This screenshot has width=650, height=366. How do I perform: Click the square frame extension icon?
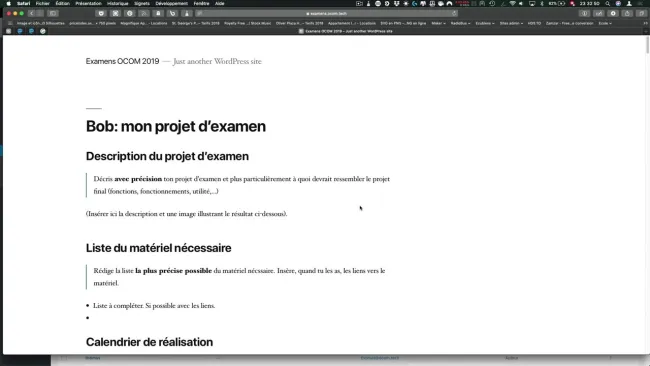pos(116,13)
